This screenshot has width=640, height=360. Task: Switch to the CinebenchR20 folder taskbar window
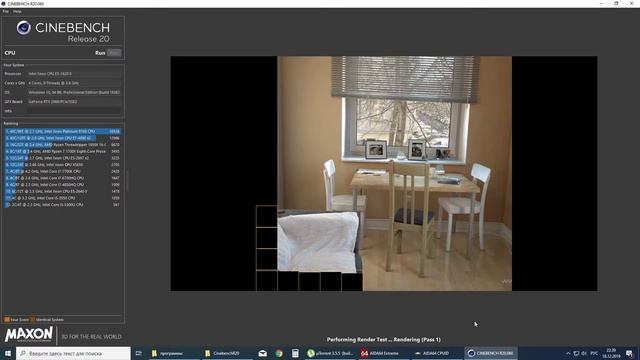227,353
